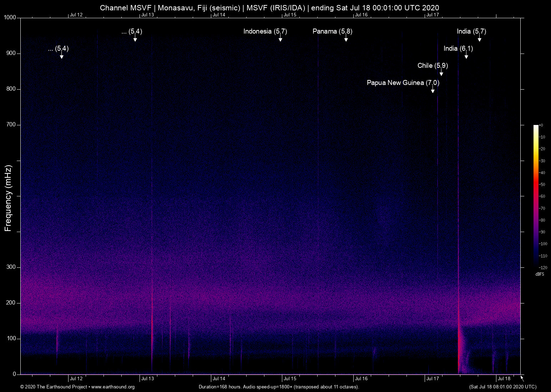Select the Jul 15 label on bottom axis
The width and height of the screenshot is (551, 392).
(290, 378)
